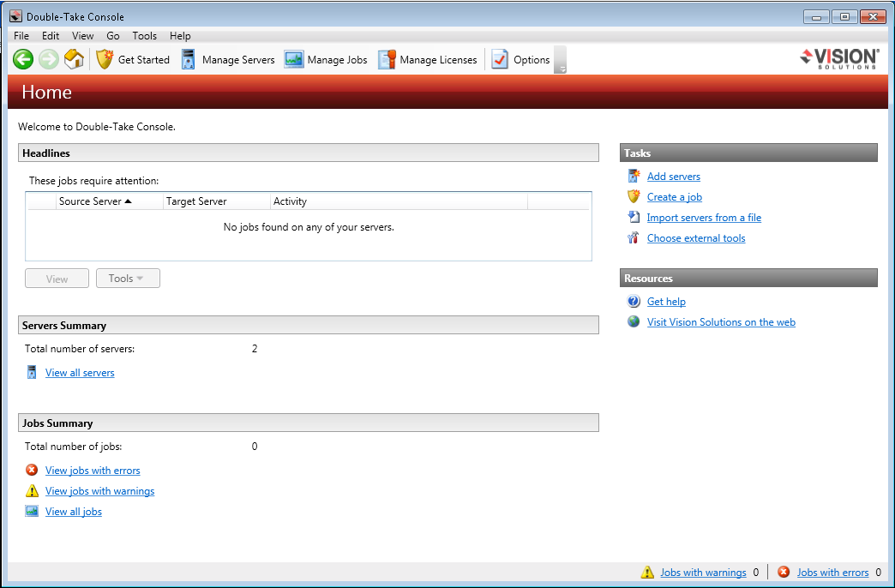Click the Get help question mark icon
This screenshot has width=895, height=588.
pyautogui.click(x=634, y=302)
